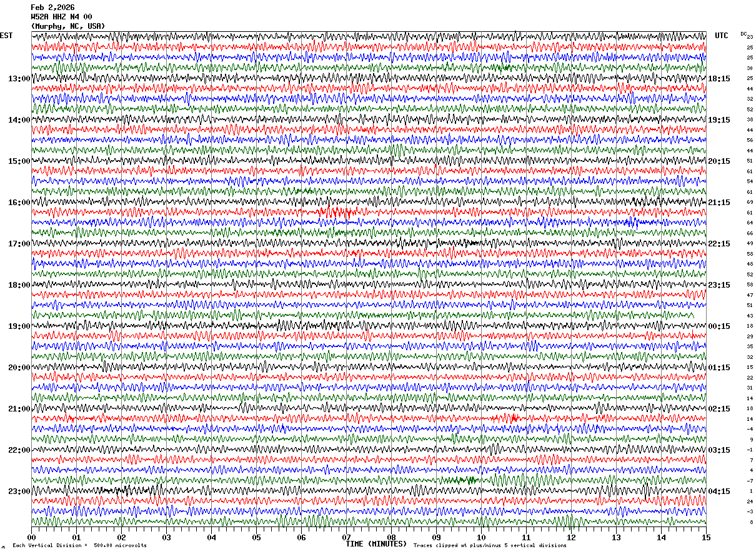Click the 'UTC' timezone label
Viewport: 756px width, 554px height.
point(722,36)
